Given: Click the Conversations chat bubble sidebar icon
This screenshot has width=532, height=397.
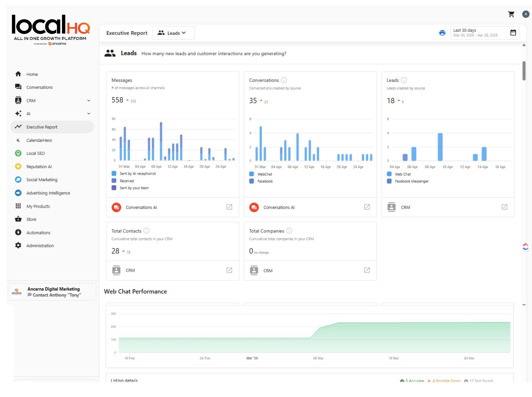Looking at the screenshot, I should click(x=18, y=87).
